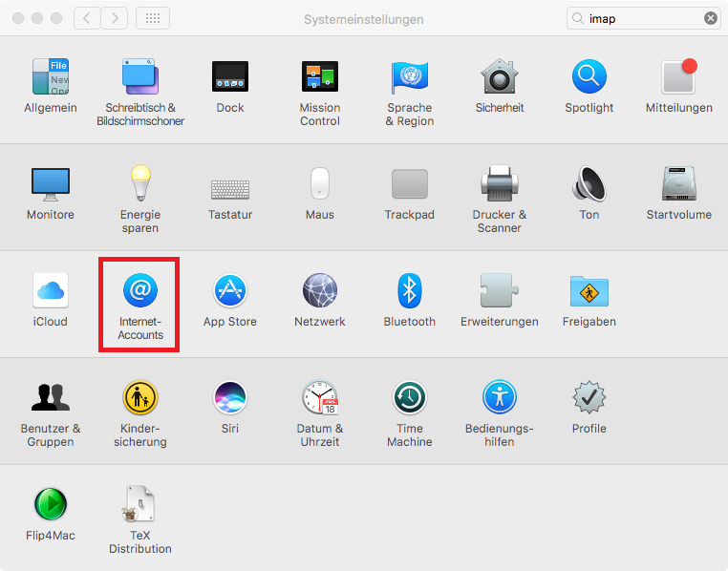Viewport: 728px width, 571px height.
Task: Open Benutzer & Gruppen settings
Action: [51, 397]
